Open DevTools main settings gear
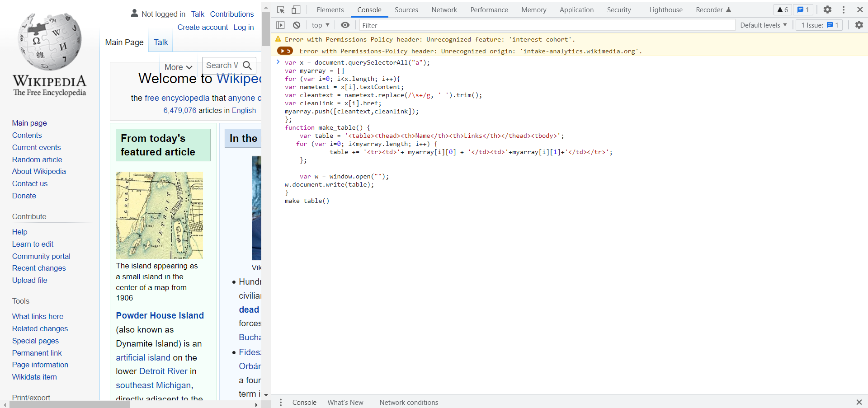The height and width of the screenshot is (408, 868). (x=827, y=9)
